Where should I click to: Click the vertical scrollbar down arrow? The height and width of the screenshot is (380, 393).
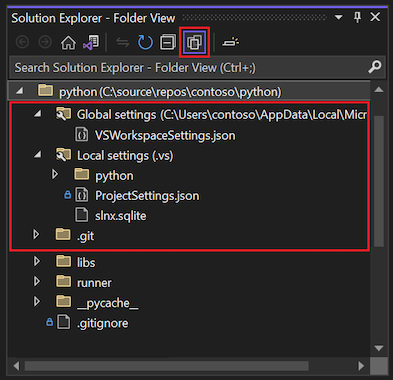[379, 348]
